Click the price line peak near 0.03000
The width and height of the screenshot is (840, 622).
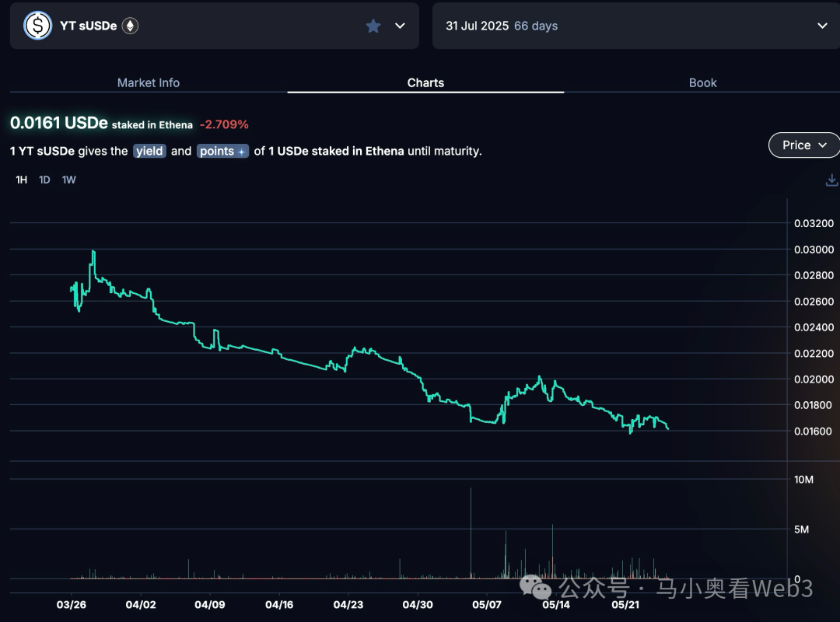point(93,252)
